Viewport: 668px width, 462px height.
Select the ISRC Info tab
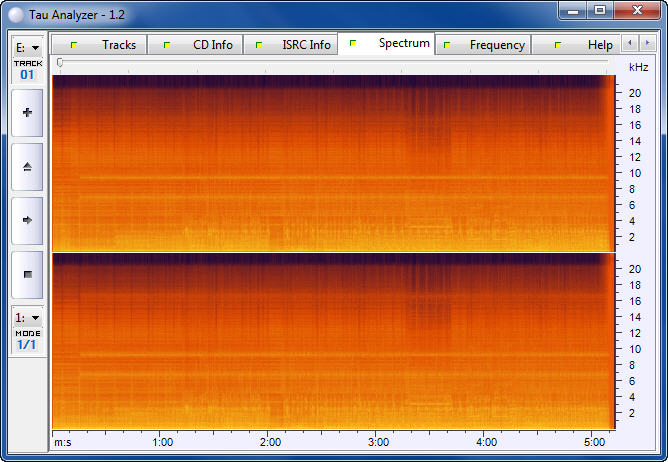pyautogui.click(x=292, y=45)
